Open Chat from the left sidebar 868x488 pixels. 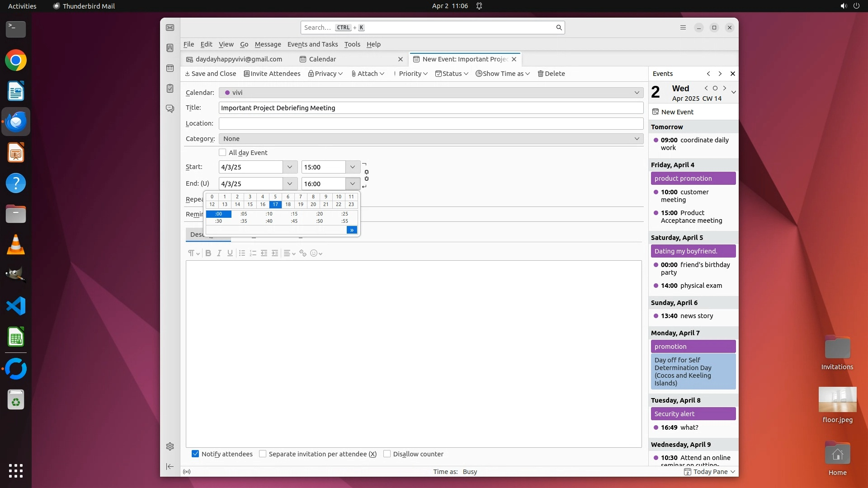pos(170,109)
